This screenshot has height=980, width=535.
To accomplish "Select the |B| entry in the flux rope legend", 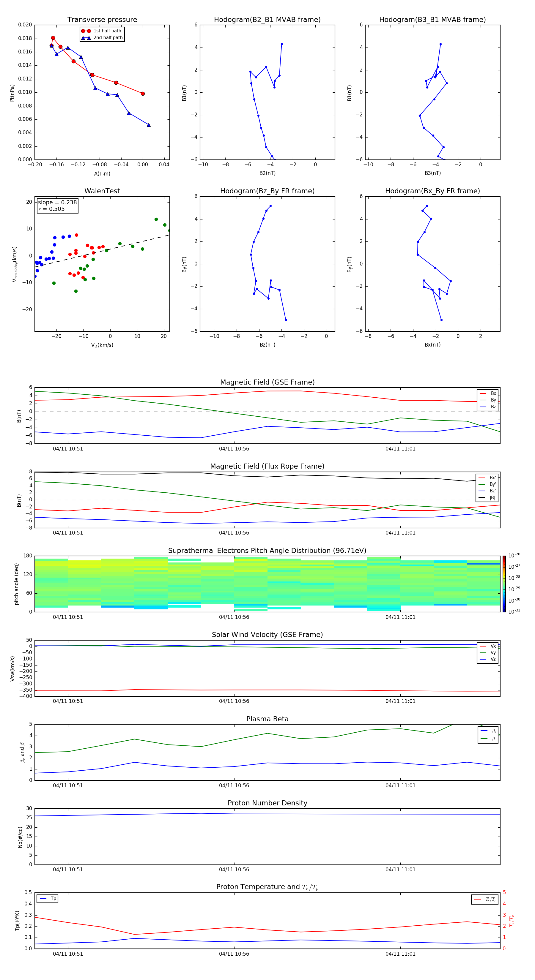I will [x=487, y=498].
